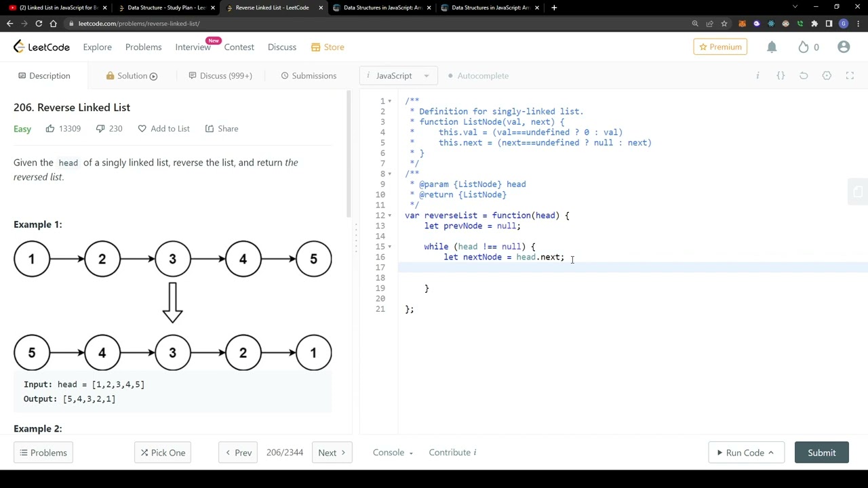Go back in browser history
Screen dimensions: 868x488
pyautogui.click(x=9, y=24)
